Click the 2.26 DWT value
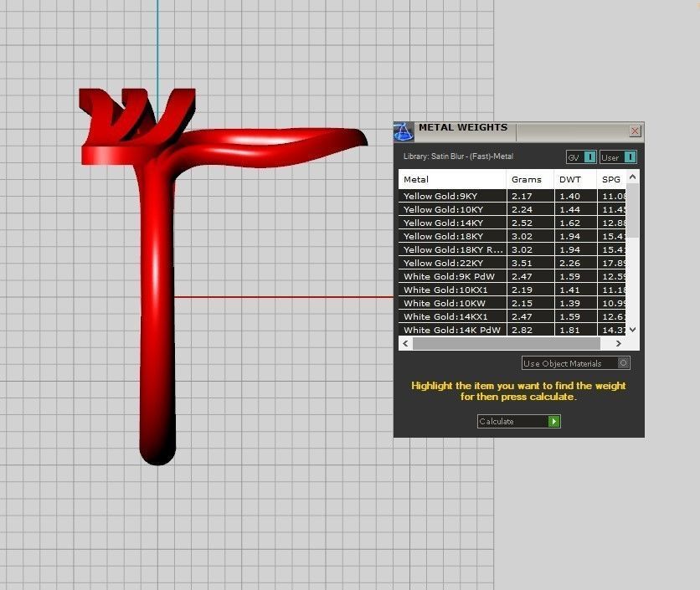 coord(569,263)
